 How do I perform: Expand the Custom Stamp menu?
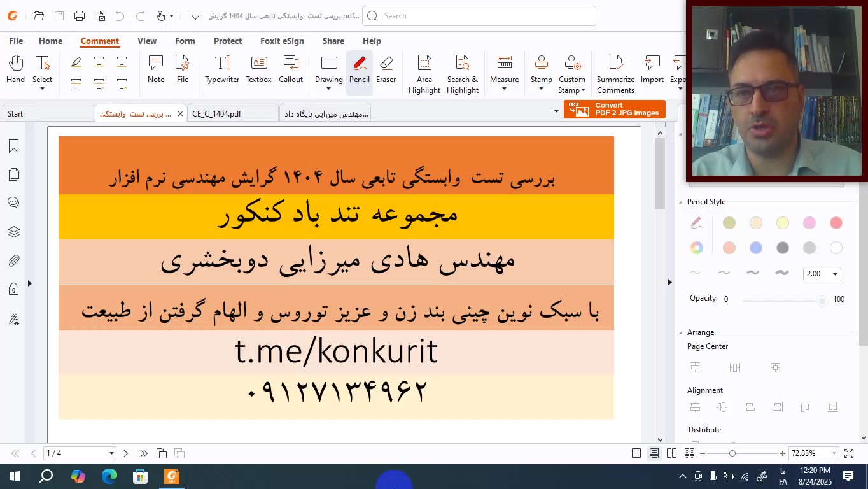[583, 90]
